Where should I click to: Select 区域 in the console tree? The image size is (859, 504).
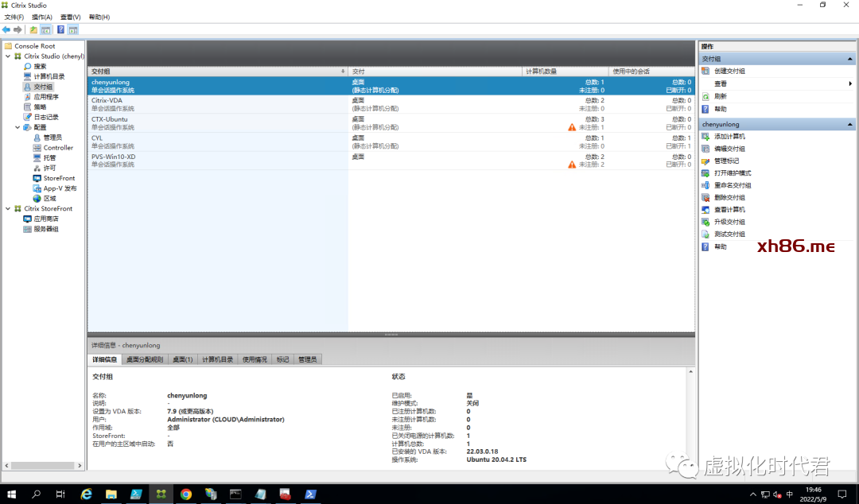[x=49, y=198]
